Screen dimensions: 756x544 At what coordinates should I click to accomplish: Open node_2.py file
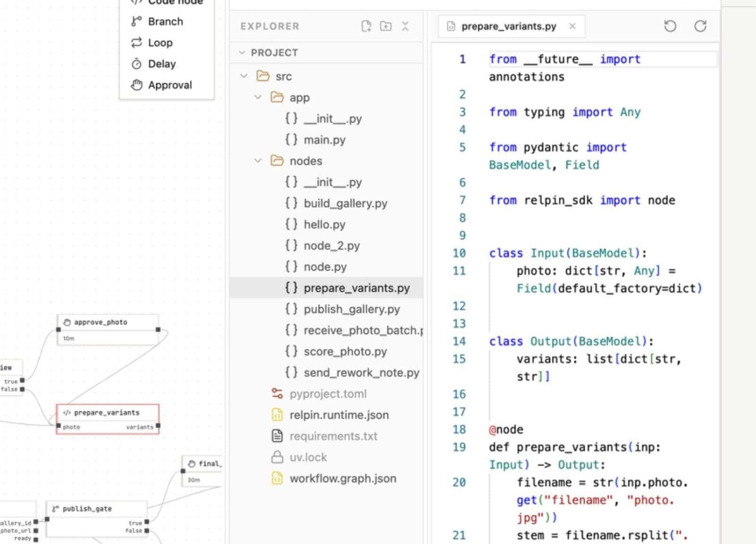(326, 246)
